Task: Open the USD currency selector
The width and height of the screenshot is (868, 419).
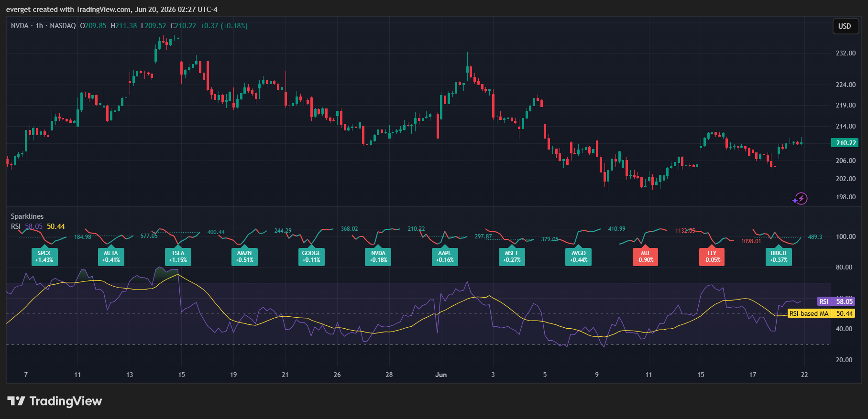Action: 845,26
